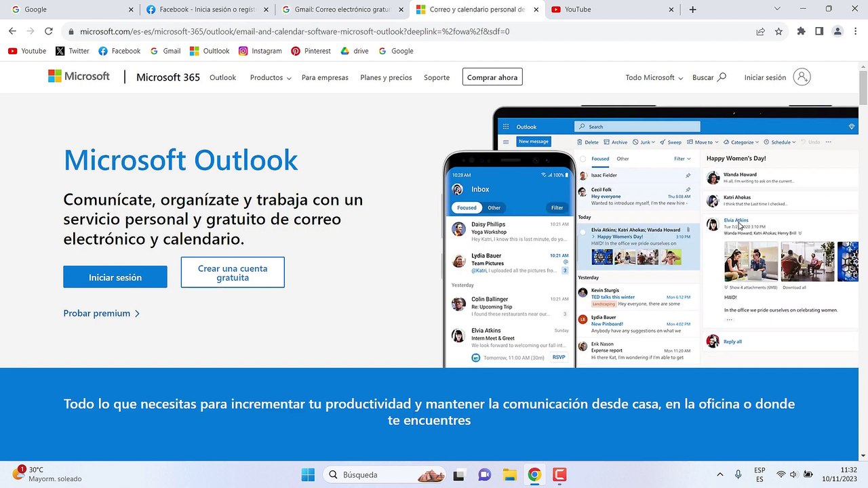Reload the current page
The height and width of the screenshot is (488, 868).
tap(49, 31)
